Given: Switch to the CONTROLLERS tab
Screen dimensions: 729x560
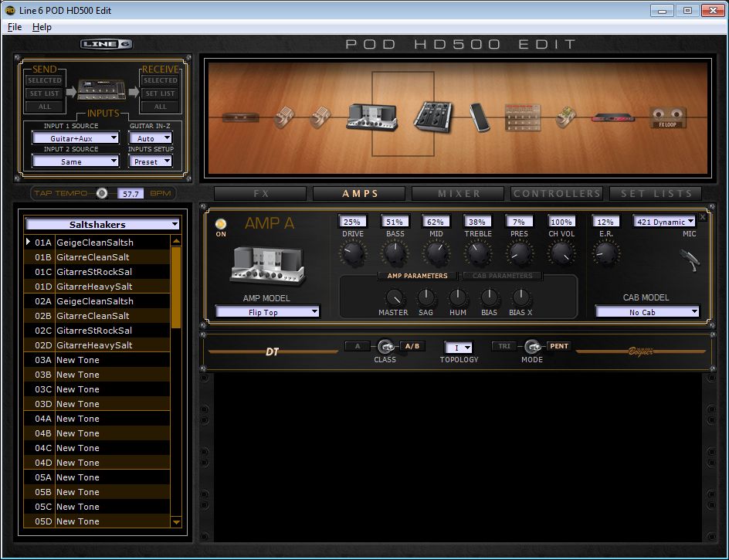Looking at the screenshot, I should [x=557, y=193].
